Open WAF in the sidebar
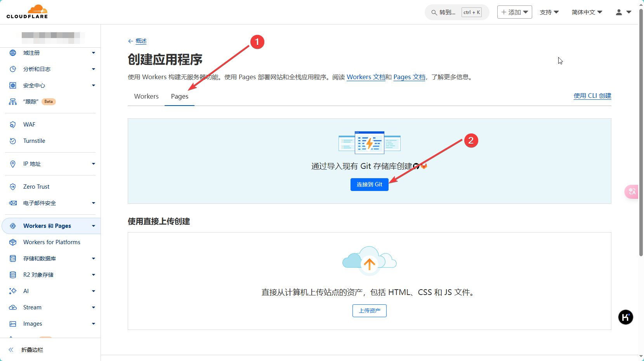This screenshot has width=644, height=361. coord(29,125)
